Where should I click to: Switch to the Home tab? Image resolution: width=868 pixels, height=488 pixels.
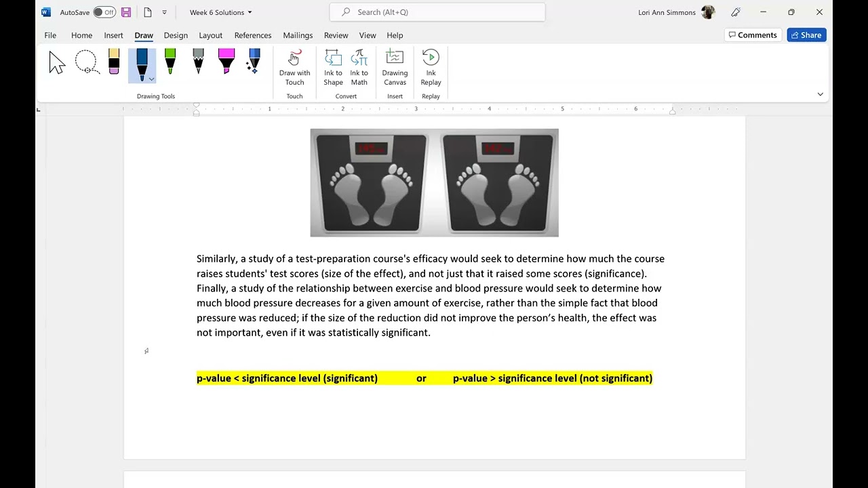(x=81, y=35)
